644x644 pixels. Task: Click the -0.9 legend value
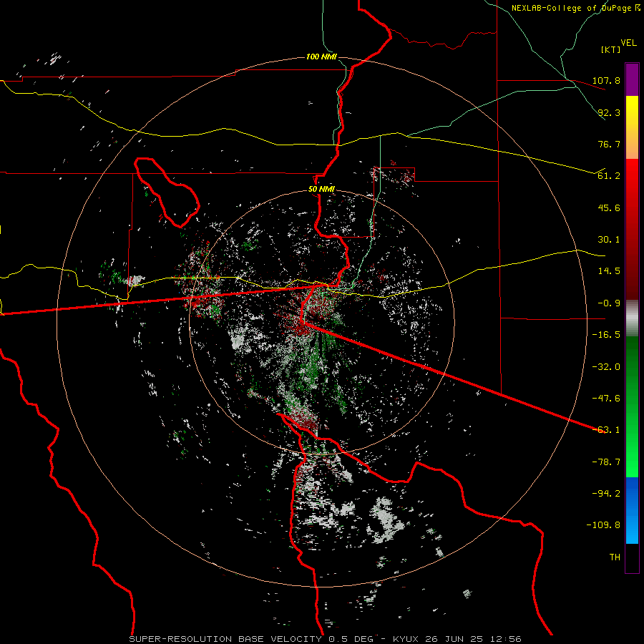pyautogui.click(x=609, y=303)
